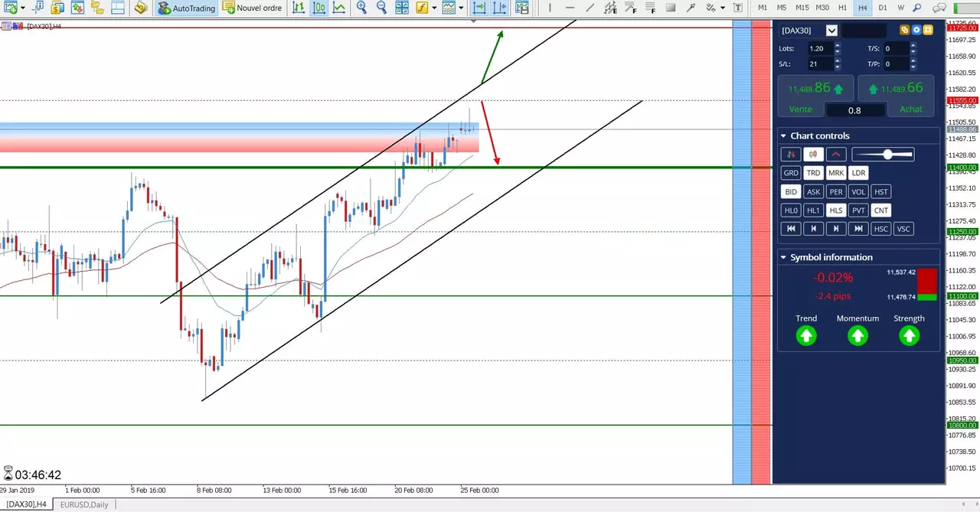The width and height of the screenshot is (980, 512).
Task: Jump to chart start button
Action: pyautogui.click(x=791, y=229)
